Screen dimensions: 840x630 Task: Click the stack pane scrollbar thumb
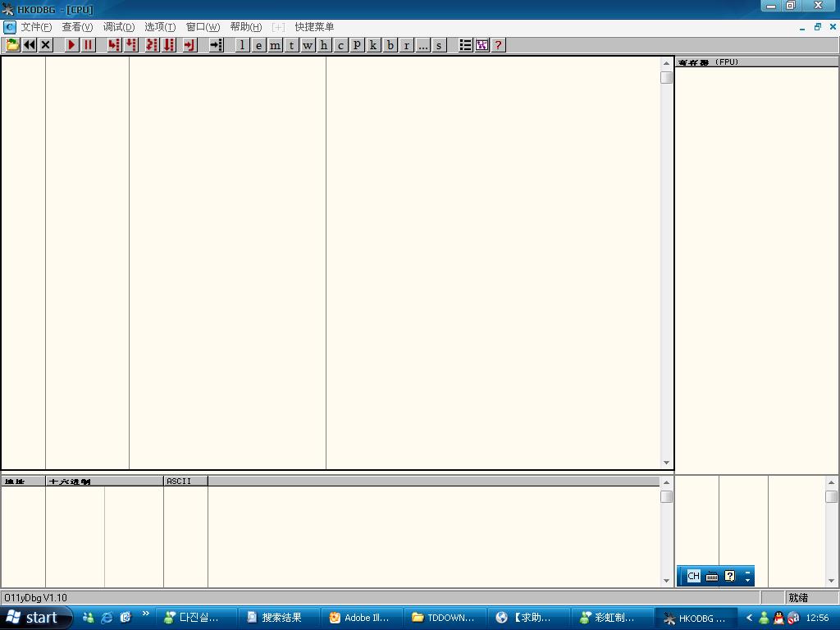coord(832,496)
